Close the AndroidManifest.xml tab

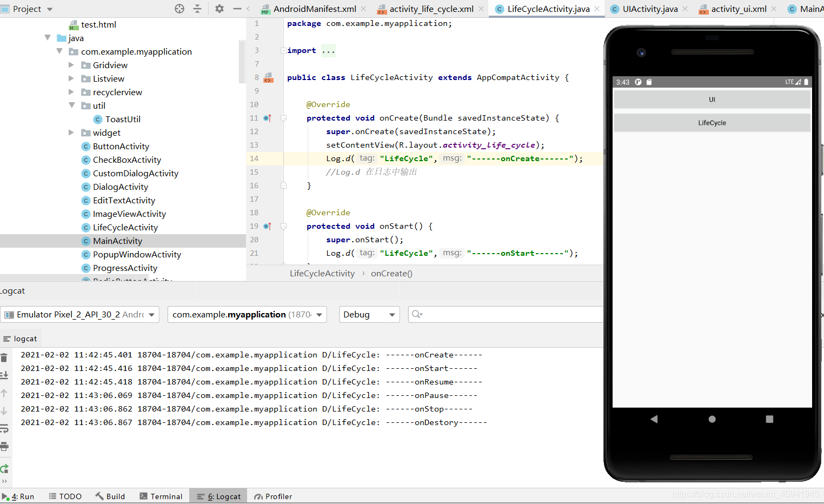(363, 9)
